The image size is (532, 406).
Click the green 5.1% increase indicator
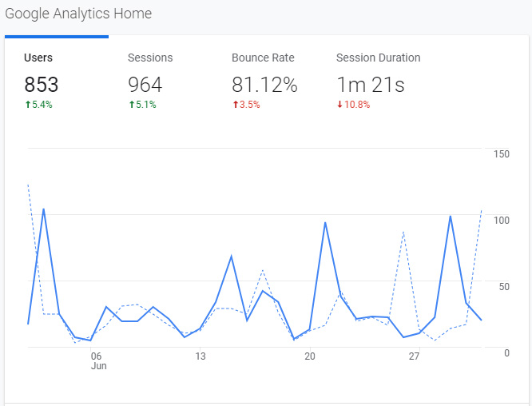point(142,105)
